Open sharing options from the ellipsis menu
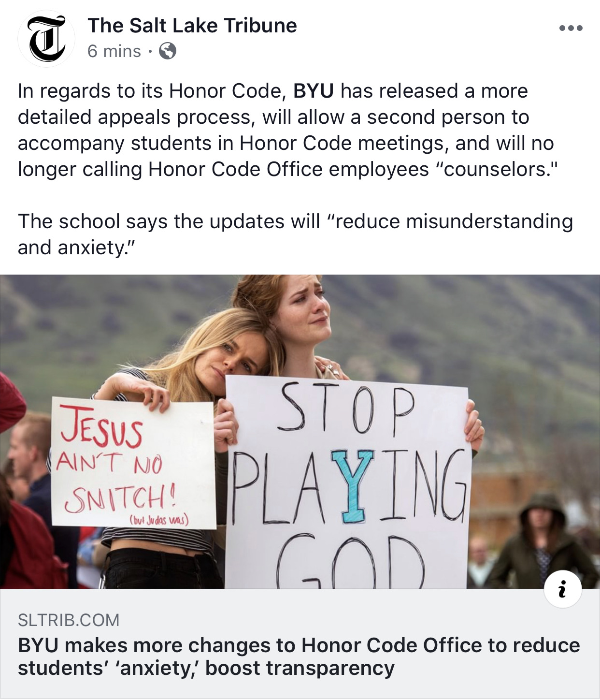This screenshot has height=700, width=600. coord(570,28)
